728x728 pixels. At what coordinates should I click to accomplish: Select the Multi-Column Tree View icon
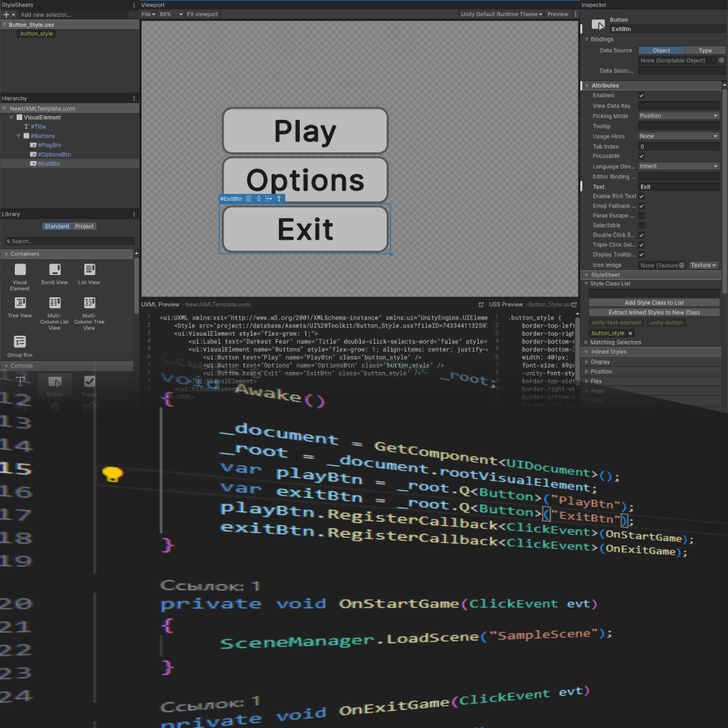click(x=90, y=303)
